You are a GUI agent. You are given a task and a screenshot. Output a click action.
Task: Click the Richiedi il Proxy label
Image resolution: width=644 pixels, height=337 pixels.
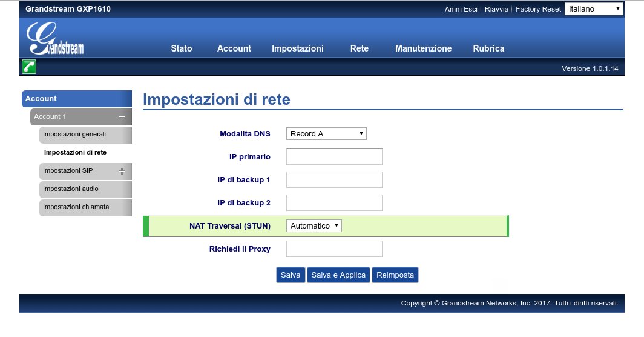pos(240,249)
